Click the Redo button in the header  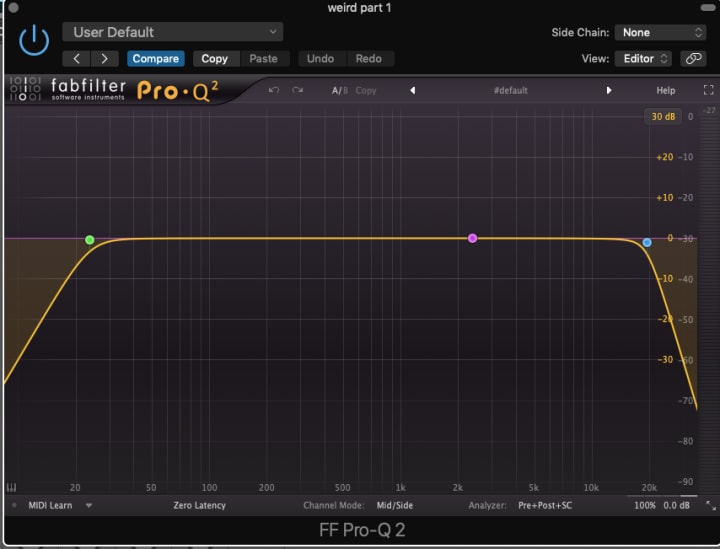coord(369,59)
